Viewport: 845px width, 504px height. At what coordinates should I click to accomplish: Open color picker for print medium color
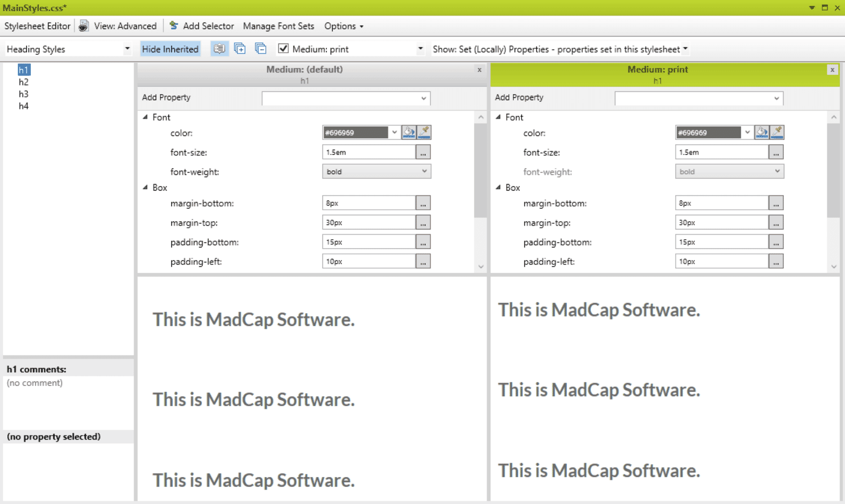point(761,132)
